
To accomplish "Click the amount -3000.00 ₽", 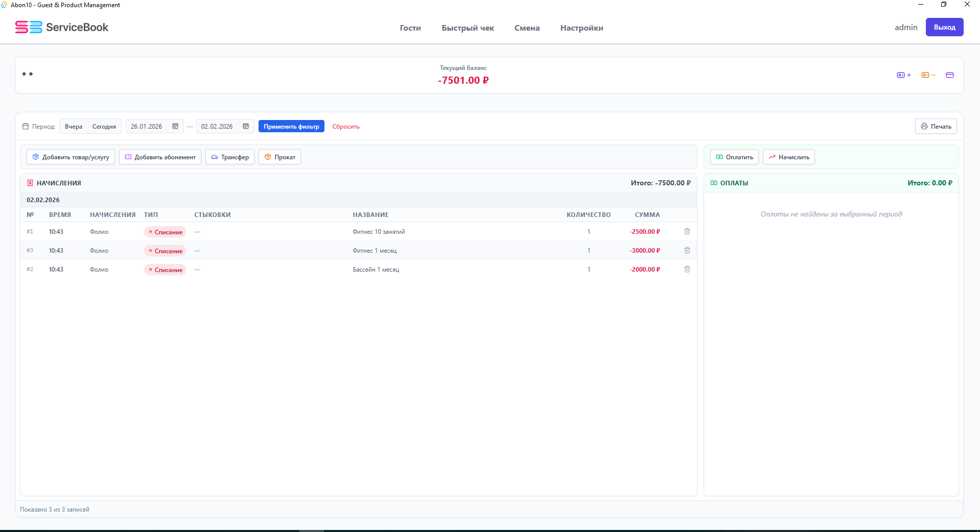I will [x=645, y=251].
